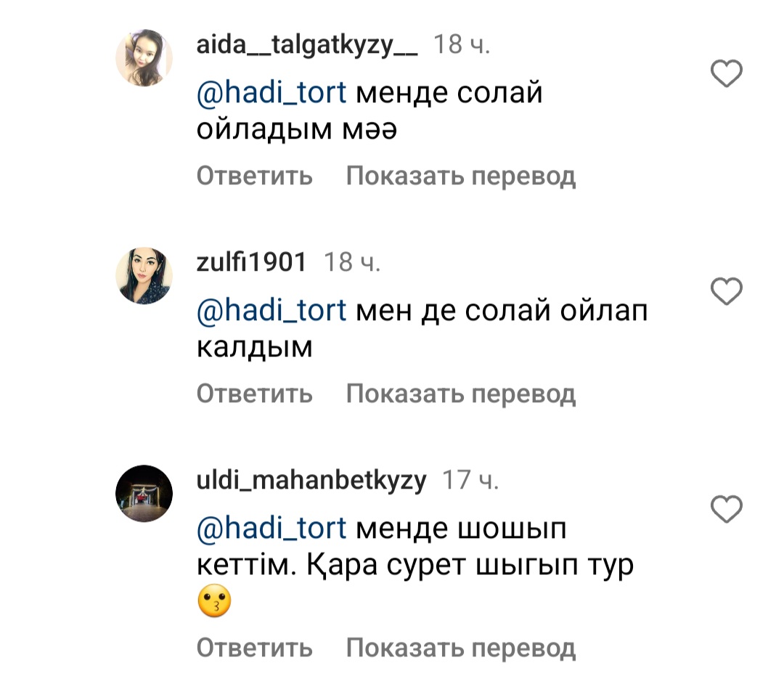This screenshot has width=784, height=692.
Task: Like aida__talgatkyzy__'s comment with the heart
Action: click(725, 74)
